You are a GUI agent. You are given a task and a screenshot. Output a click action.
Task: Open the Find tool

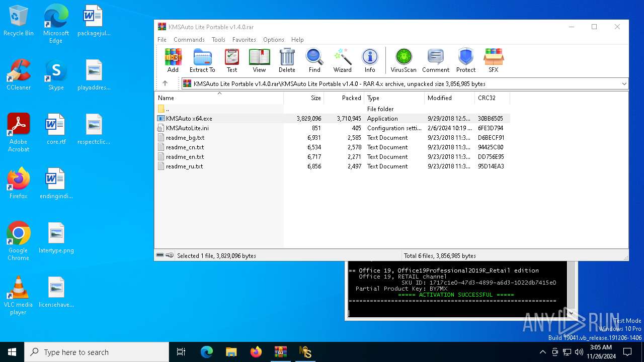[x=314, y=60]
